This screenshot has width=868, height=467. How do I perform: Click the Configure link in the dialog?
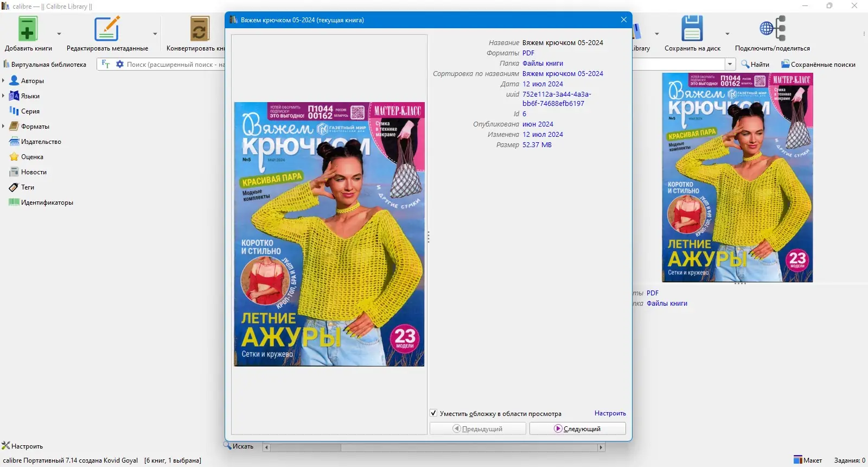pos(610,413)
